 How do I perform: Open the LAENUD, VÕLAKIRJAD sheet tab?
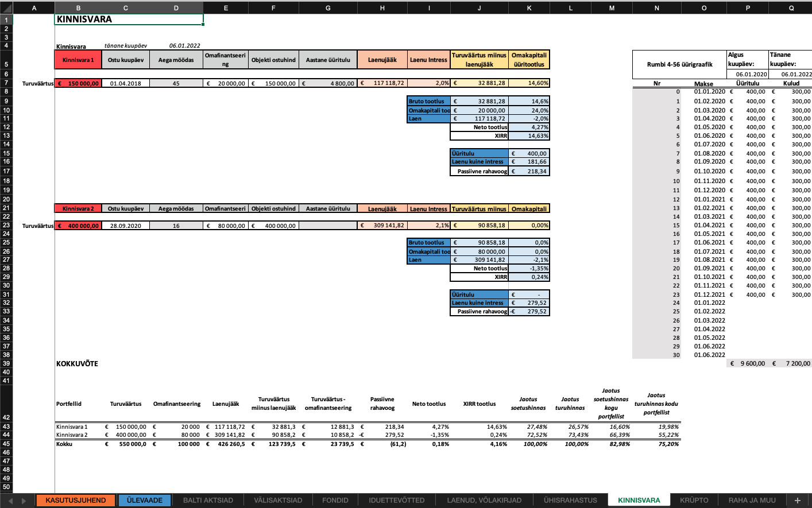[x=484, y=501]
